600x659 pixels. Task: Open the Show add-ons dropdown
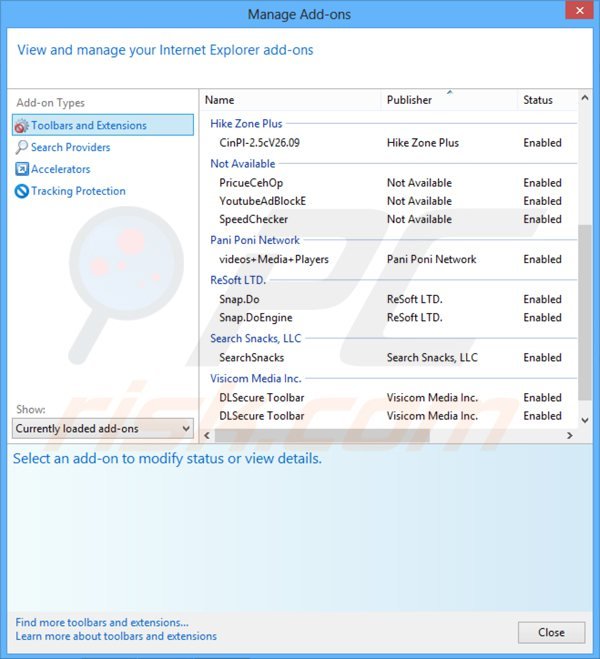(x=103, y=429)
